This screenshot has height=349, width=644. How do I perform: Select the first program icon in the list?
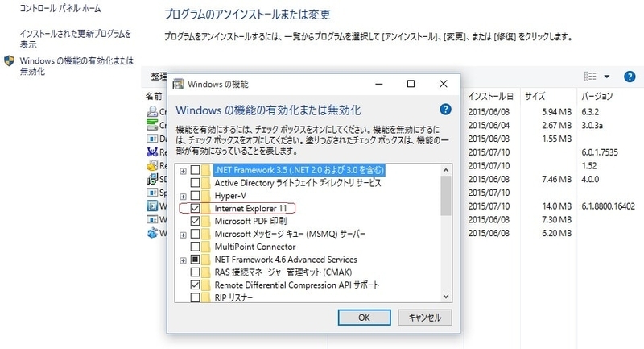[152, 111]
